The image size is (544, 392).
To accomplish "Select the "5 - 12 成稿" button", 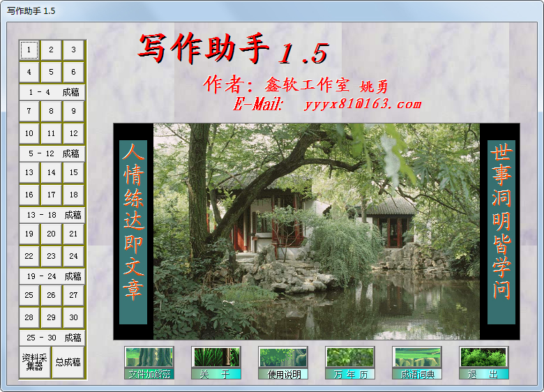I will click(52, 153).
